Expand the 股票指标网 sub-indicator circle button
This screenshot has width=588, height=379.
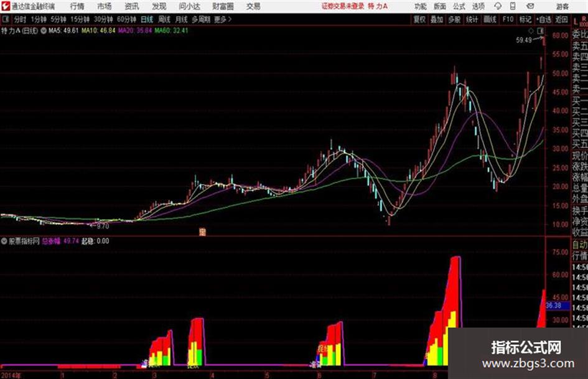pos(4,241)
